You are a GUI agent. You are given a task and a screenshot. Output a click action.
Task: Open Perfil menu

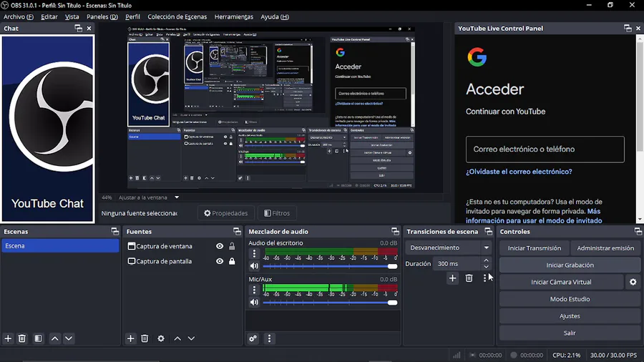click(132, 17)
